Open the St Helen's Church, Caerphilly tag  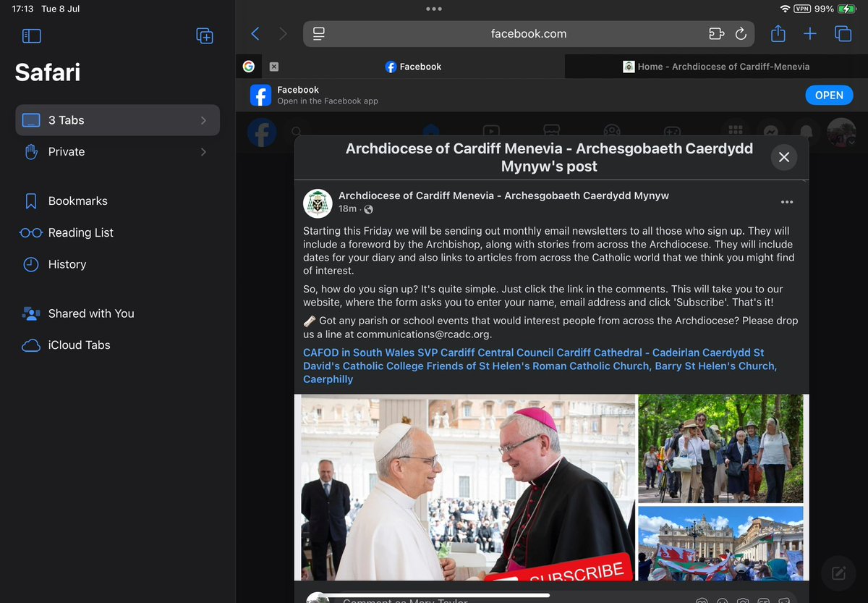[540, 373]
